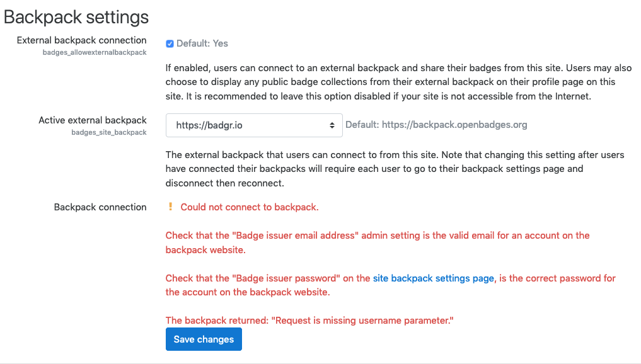Click the Default: Yes text
The image size is (641, 364).
202,43
